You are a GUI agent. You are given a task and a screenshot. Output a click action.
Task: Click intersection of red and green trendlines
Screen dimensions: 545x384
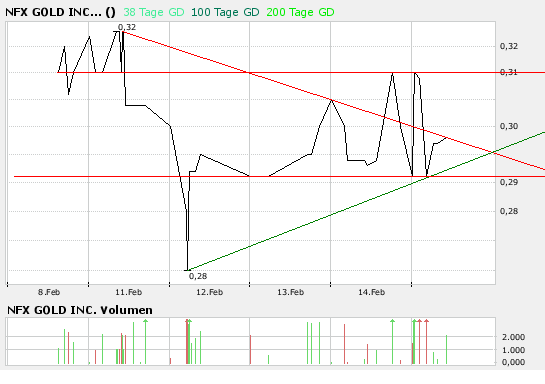pos(493,152)
